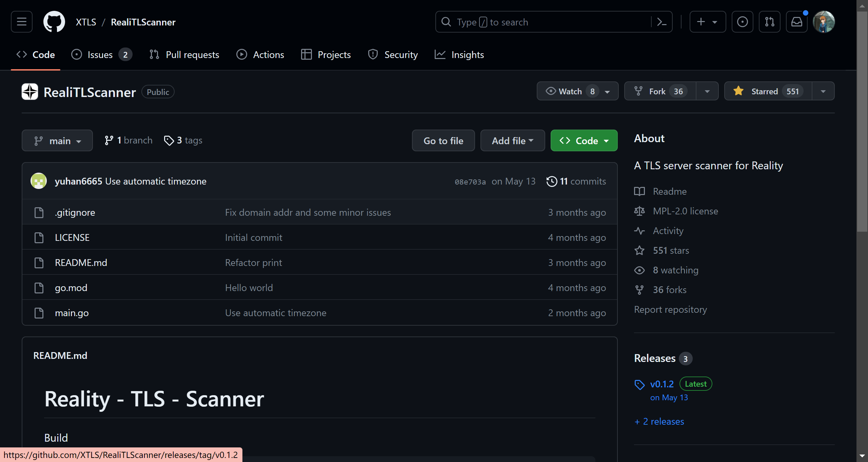
Task: Open the Fork options dropdown arrow
Action: coord(707,91)
